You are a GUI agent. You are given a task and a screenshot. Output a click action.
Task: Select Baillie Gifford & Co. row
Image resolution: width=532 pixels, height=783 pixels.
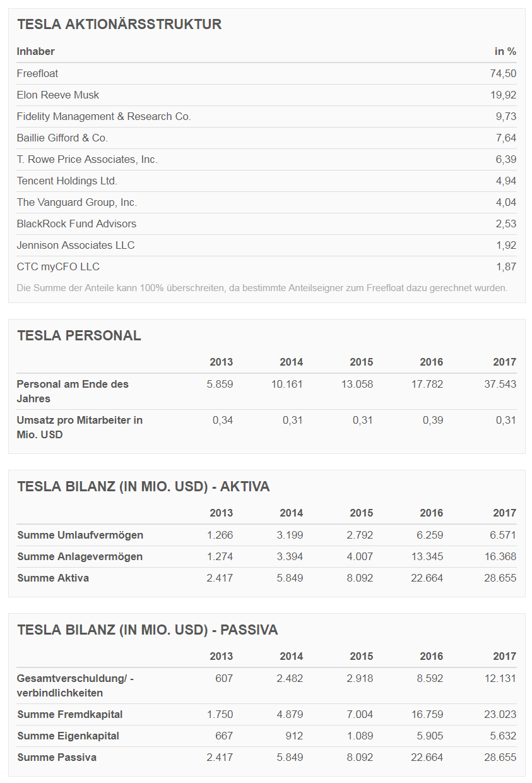click(x=266, y=138)
